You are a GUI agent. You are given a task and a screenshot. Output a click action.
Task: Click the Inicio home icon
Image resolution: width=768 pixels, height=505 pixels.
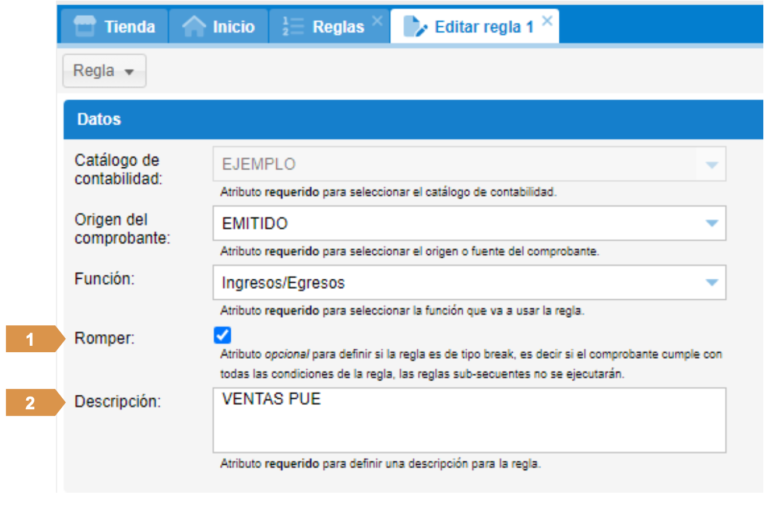click(x=193, y=27)
